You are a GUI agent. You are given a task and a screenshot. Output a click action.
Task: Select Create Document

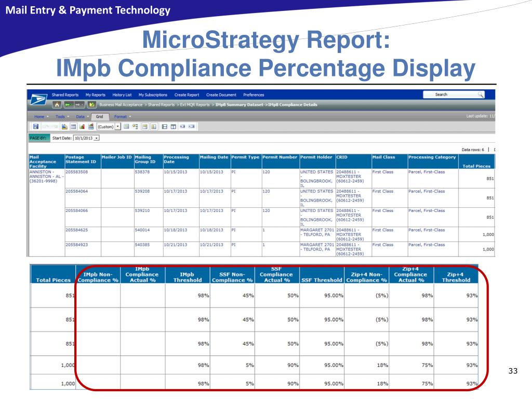click(x=221, y=95)
